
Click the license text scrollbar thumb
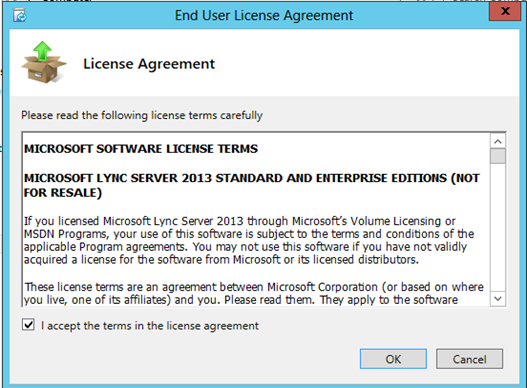pyautogui.click(x=498, y=156)
